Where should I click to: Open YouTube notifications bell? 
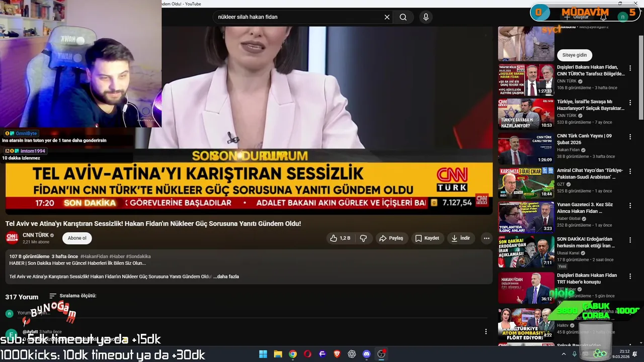[603, 17]
